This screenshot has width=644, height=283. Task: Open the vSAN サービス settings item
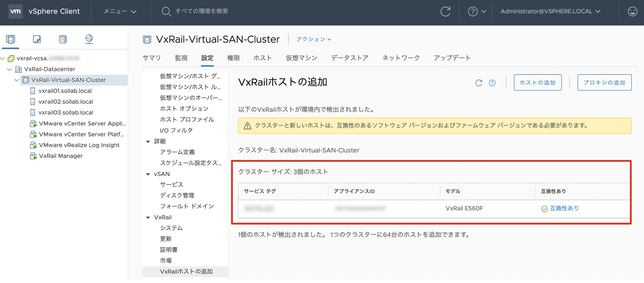click(171, 185)
